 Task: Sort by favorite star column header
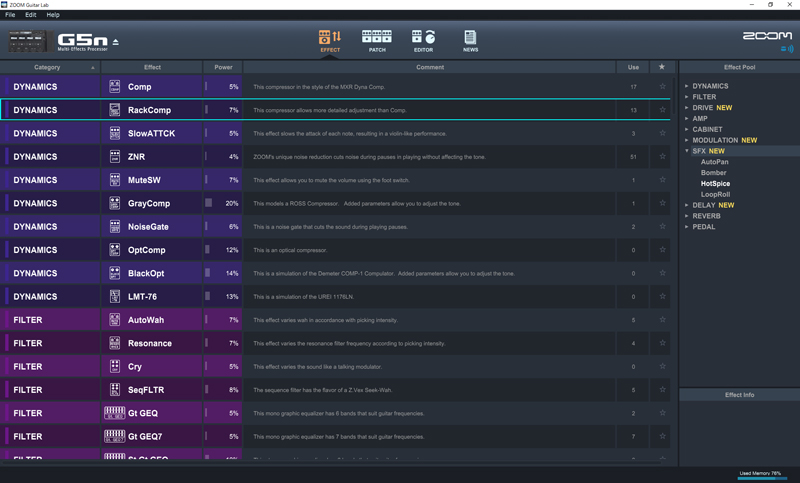(x=662, y=67)
